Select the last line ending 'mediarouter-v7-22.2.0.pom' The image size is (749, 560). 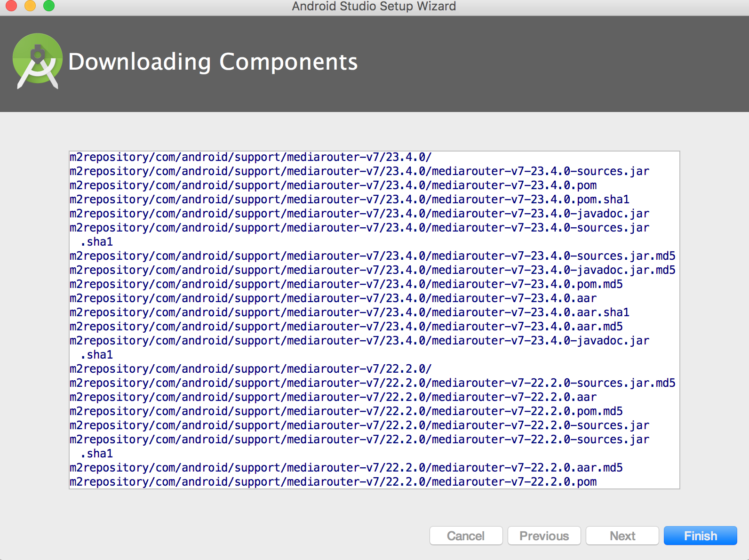point(333,482)
